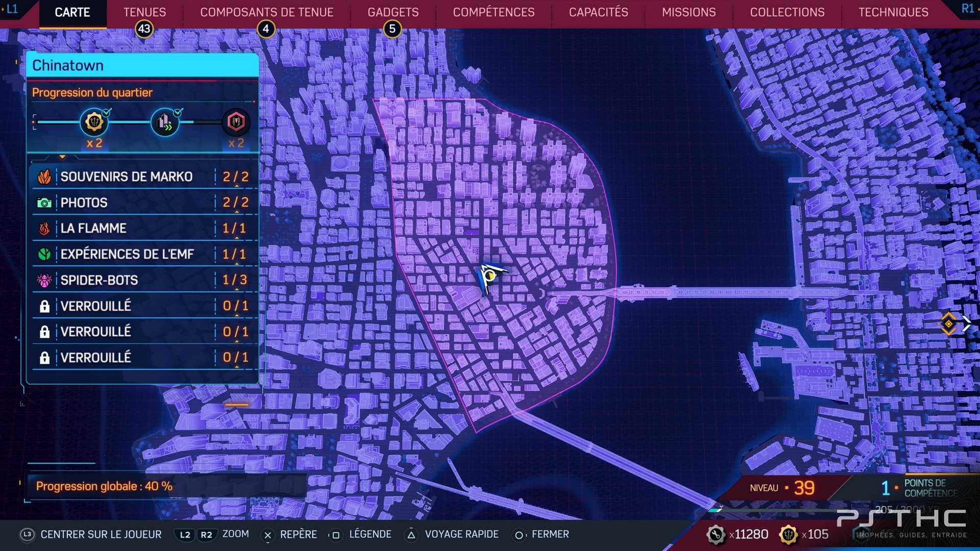
Task: Select the first district reward token icon
Action: click(x=94, y=122)
